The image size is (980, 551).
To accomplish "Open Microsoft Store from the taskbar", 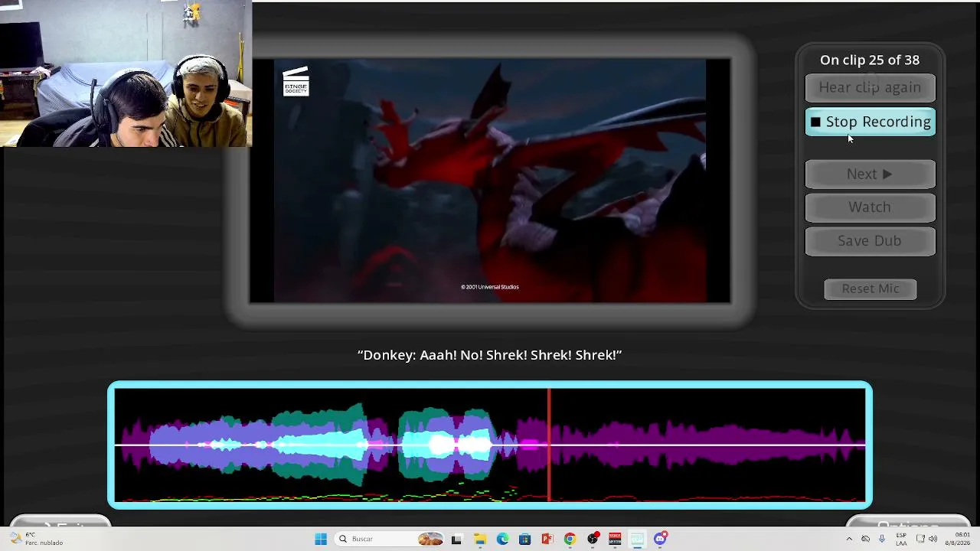I will tap(524, 539).
